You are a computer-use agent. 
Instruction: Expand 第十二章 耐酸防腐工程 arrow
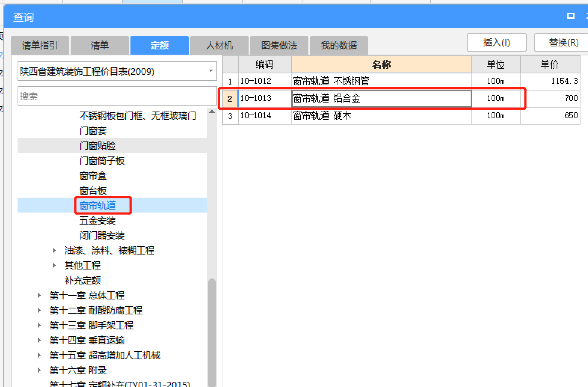(39, 310)
